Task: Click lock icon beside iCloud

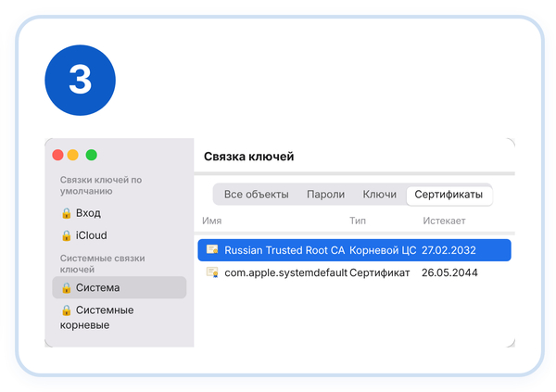Action: pos(67,235)
